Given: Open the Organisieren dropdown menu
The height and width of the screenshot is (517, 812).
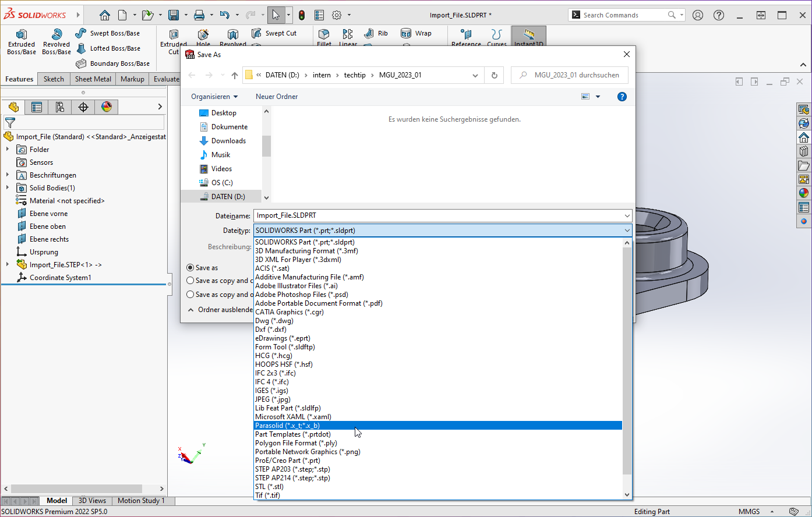Looking at the screenshot, I should coord(214,97).
